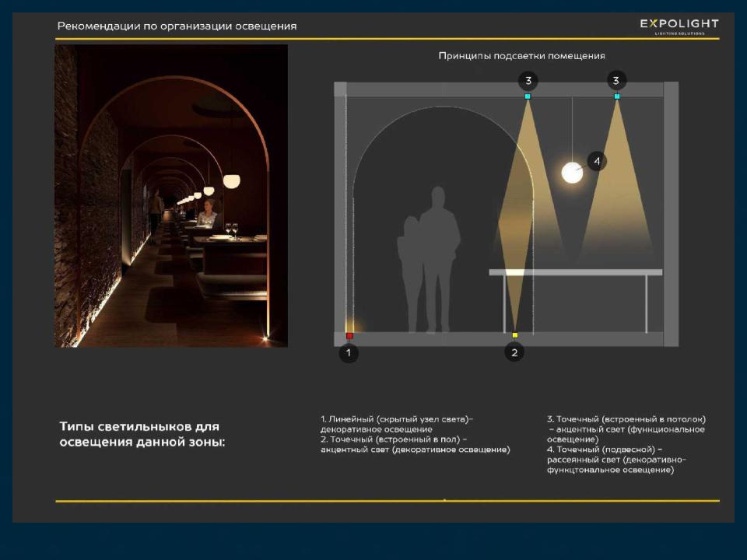Viewport: 747px width, 560px height.
Task: Click the glowing pendant globe lamp
Action: (572, 173)
